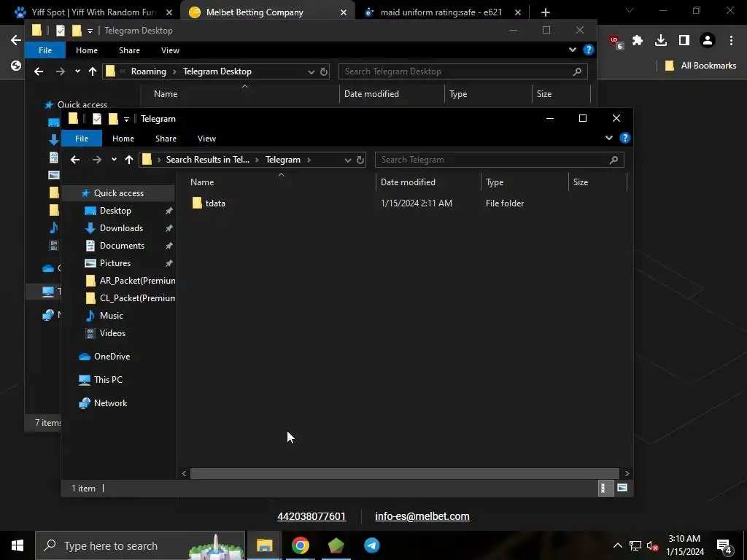Switch to maid uniform e621 browser tab

click(x=441, y=12)
